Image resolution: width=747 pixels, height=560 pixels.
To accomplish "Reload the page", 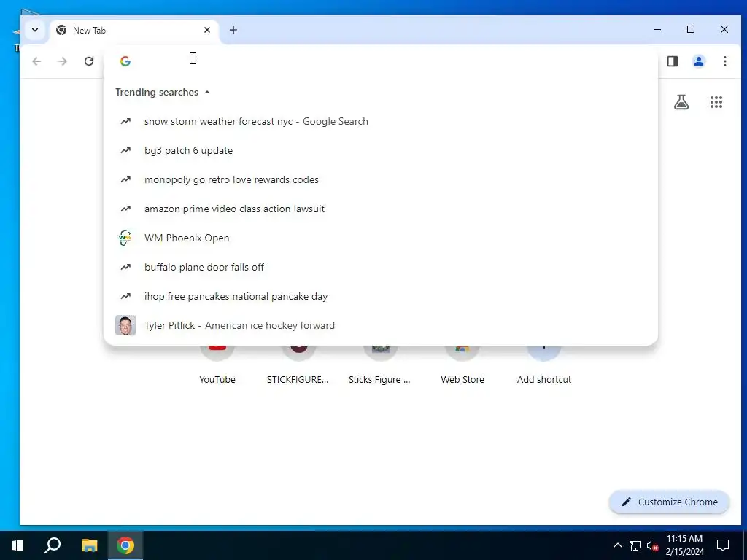I will tap(88, 61).
